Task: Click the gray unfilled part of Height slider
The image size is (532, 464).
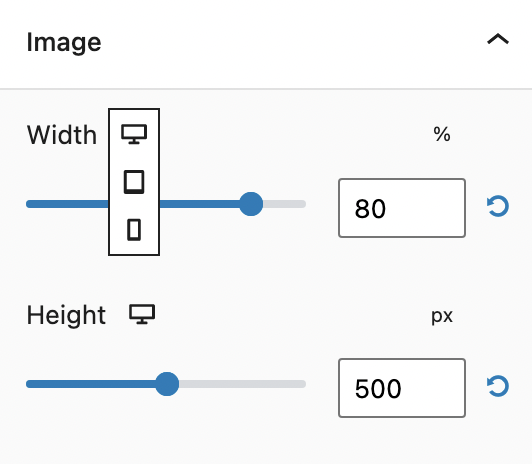Action: click(x=242, y=384)
